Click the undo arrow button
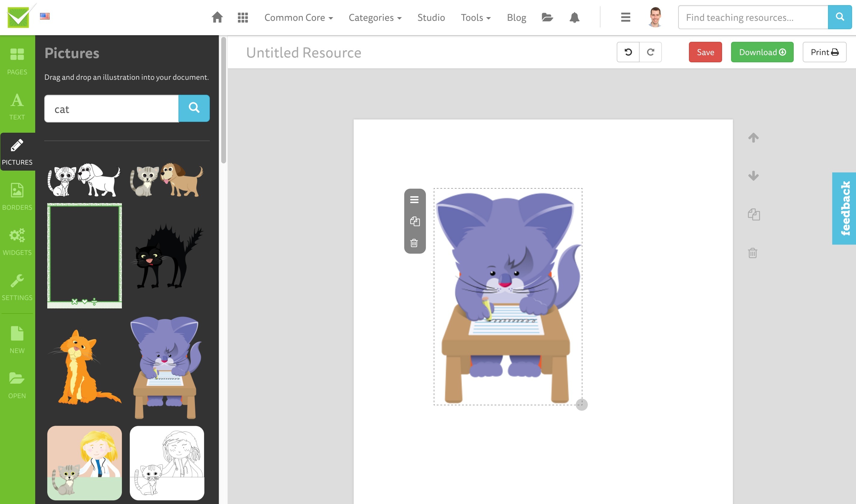 628,52
